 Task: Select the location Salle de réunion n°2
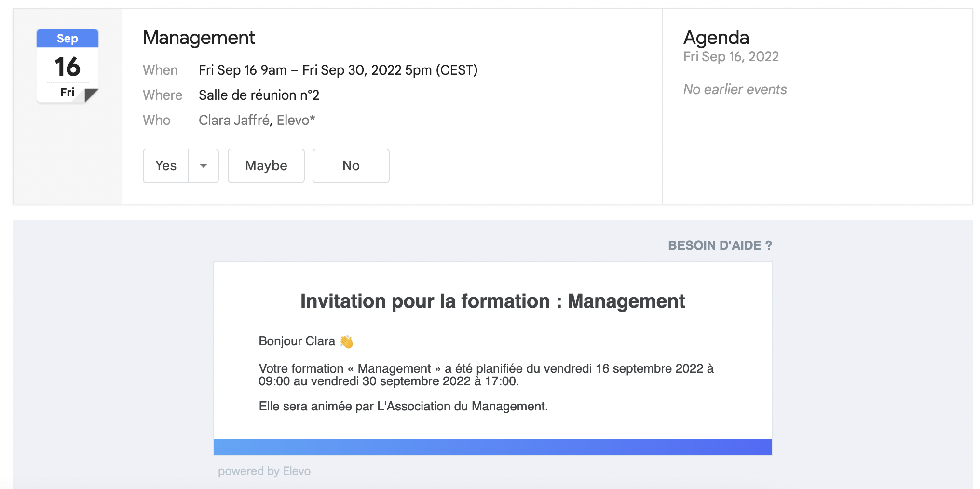(259, 95)
